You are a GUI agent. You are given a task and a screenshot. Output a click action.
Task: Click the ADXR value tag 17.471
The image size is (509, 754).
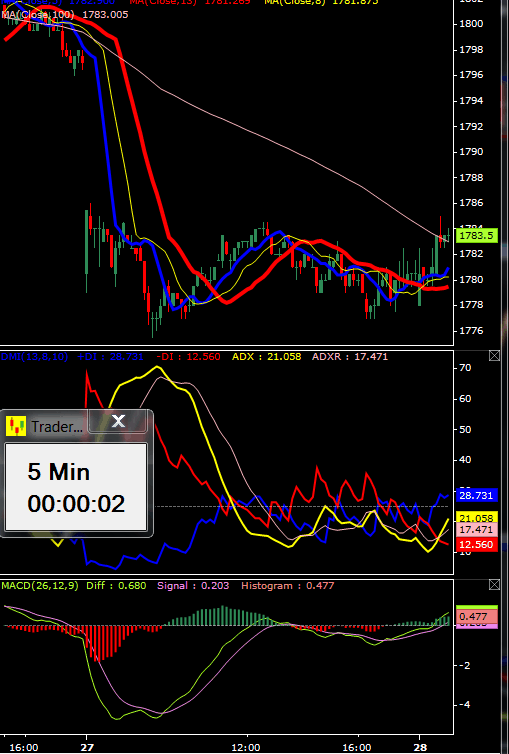click(x=476, y=529)
